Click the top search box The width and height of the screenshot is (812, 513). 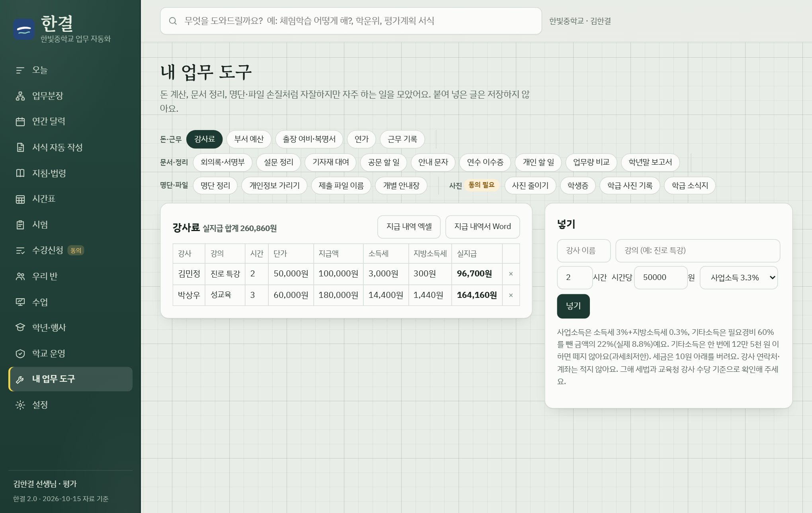(351, 21)
